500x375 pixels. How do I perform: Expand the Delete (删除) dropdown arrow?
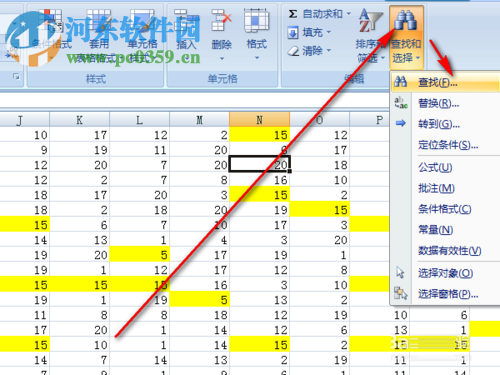tap(222, 59)
